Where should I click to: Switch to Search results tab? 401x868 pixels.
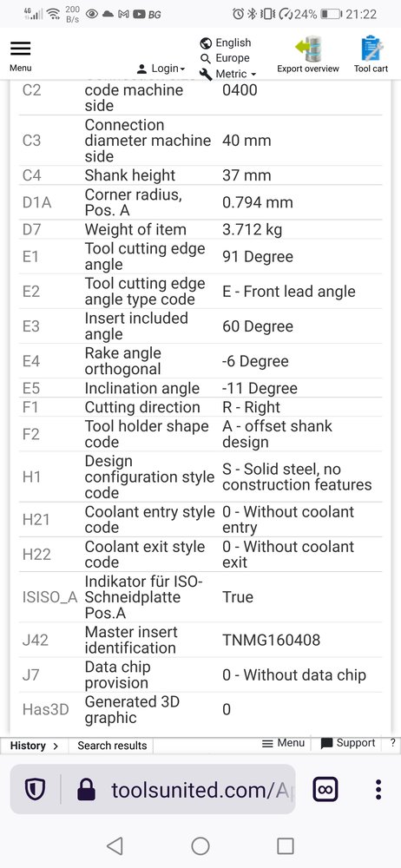pos(112,746)
